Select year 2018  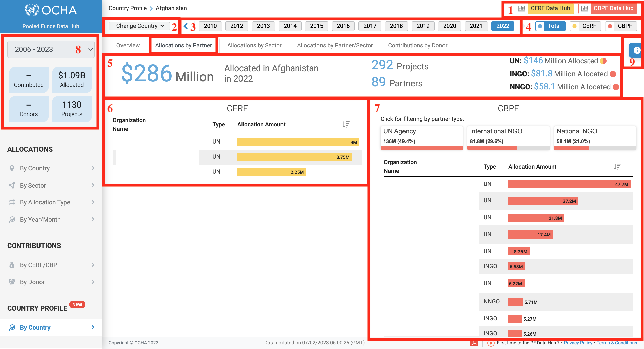396,26
